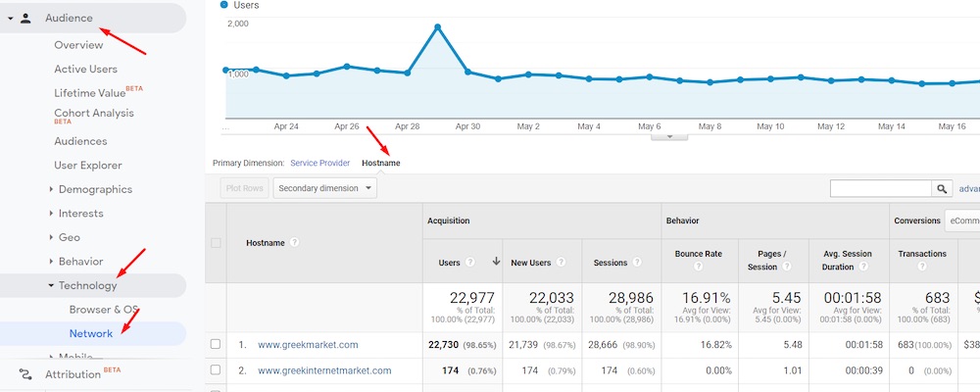
Task: Click the 00:00:39 session duration cell
Action: pos(863,370)
